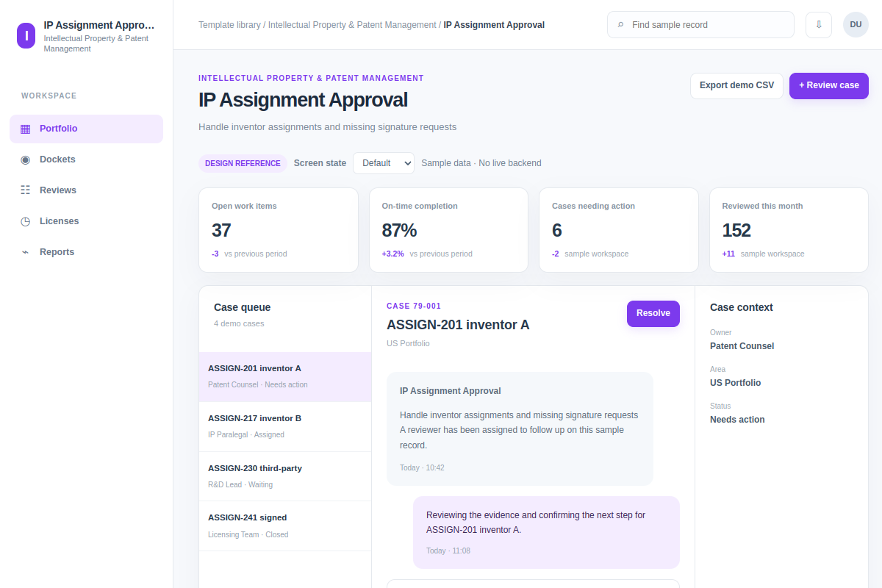Screen dimensions: 882x588
Task: Click the Case context heading
Action: click(742, 308)
